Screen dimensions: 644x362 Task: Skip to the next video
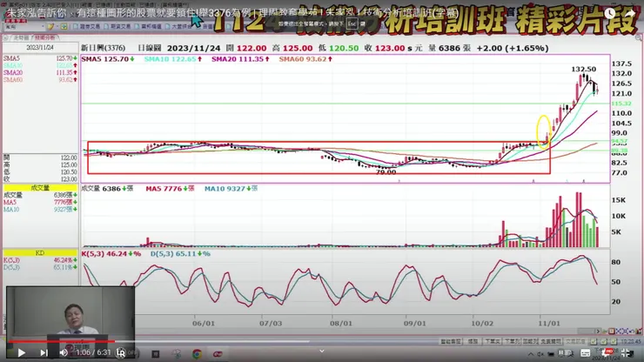(x=44, y=352)
